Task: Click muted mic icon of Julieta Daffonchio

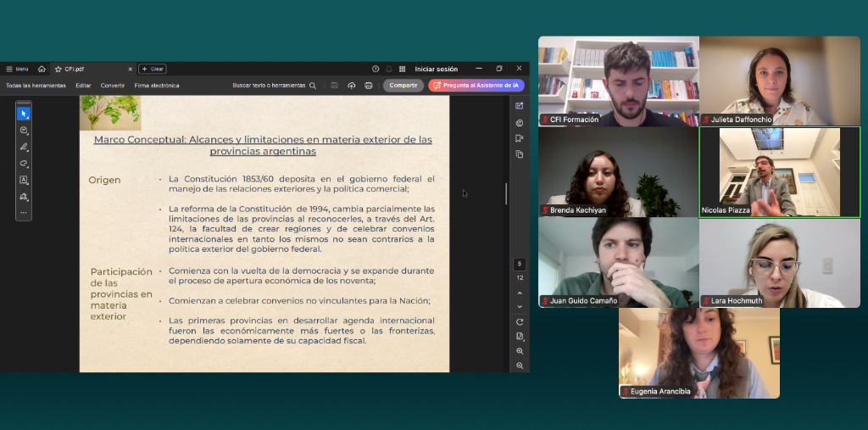Action: 706,120
